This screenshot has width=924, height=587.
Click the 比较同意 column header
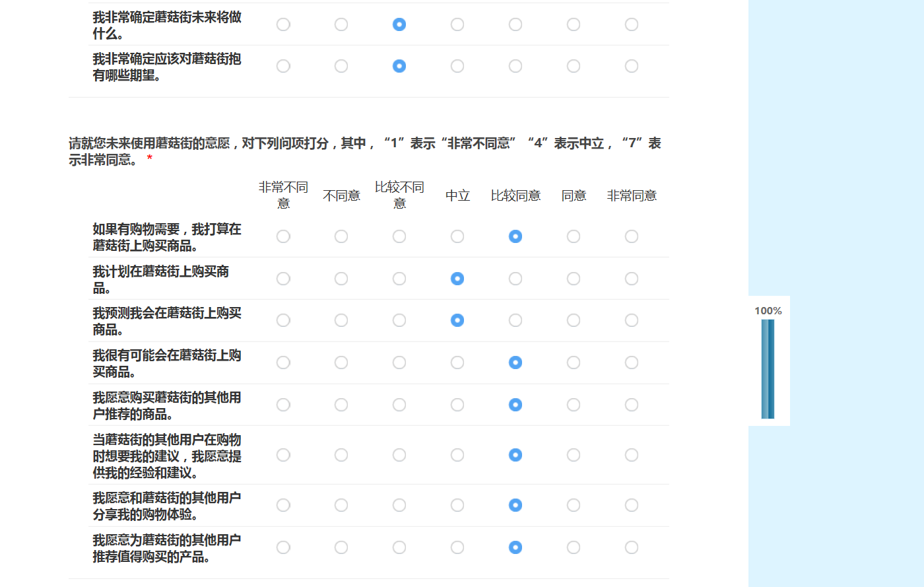click(515, 195)
